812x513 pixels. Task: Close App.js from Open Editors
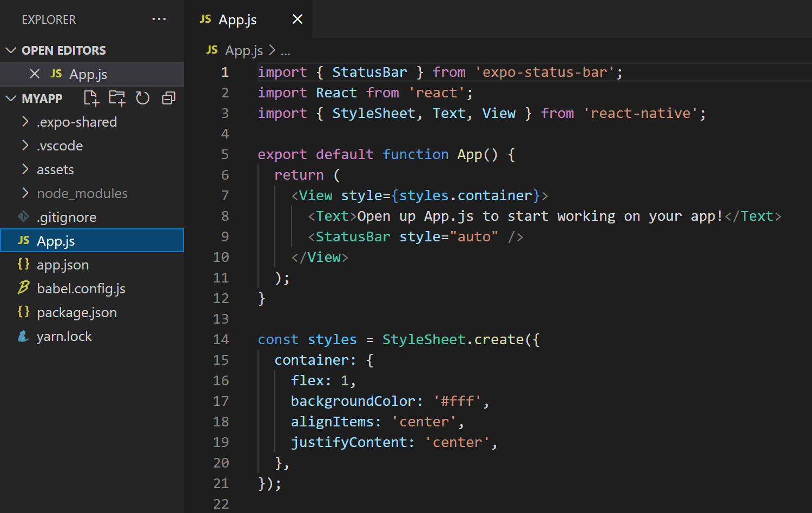(x=35, y=74)
